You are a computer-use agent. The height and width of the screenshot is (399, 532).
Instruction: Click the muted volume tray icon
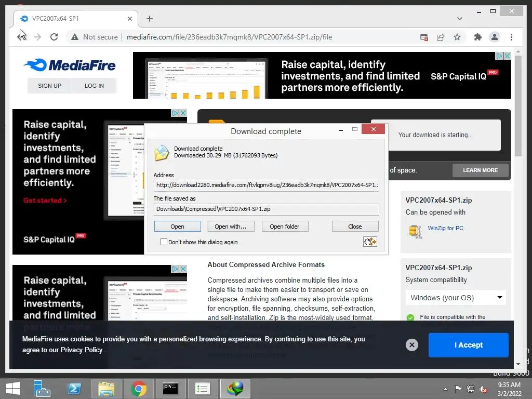coord(483,389)
